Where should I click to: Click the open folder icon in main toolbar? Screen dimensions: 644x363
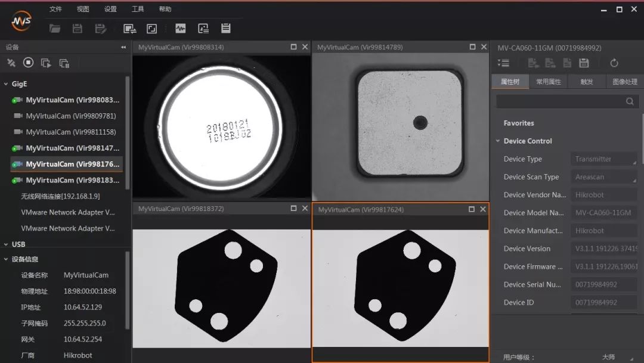pyautogui.click(x=55, y=28)
